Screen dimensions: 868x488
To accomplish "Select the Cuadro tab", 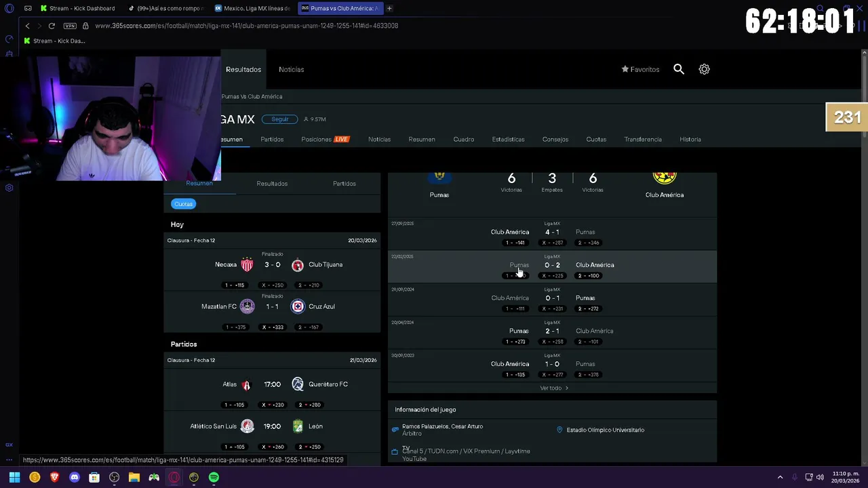I will click(464, 140).
